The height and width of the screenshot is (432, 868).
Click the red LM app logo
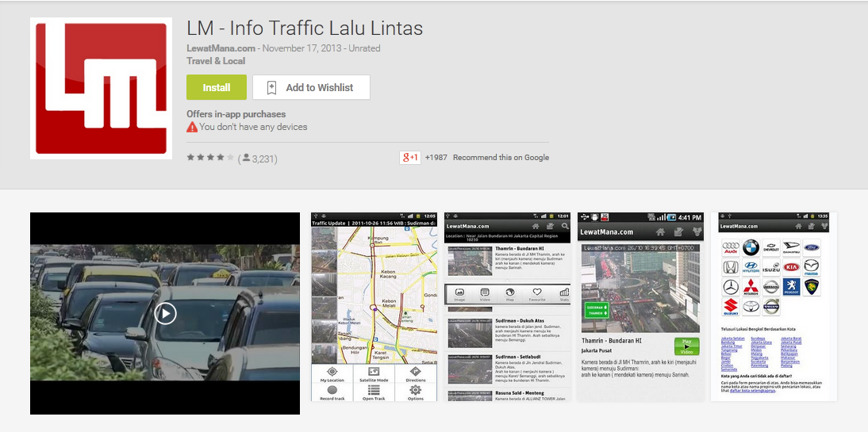102,89
